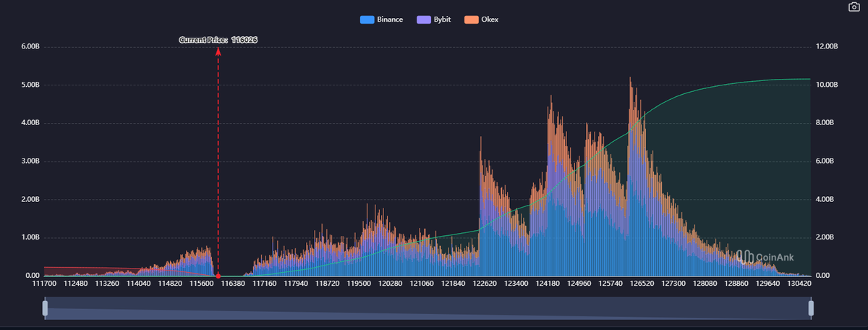868x330 pixels.
Task: Click the 125740 price axis label
Action: point(611,284)
